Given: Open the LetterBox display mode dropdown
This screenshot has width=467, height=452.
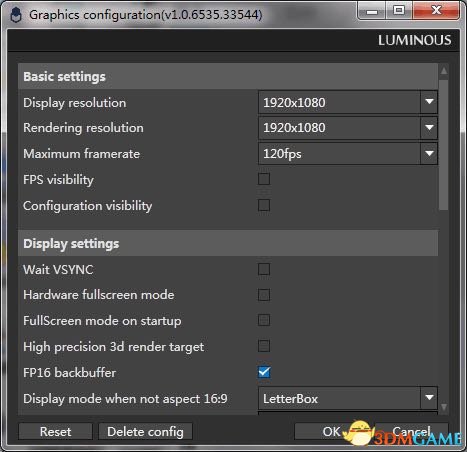Looking at the screenshot, I should click(x=348, y=398).
